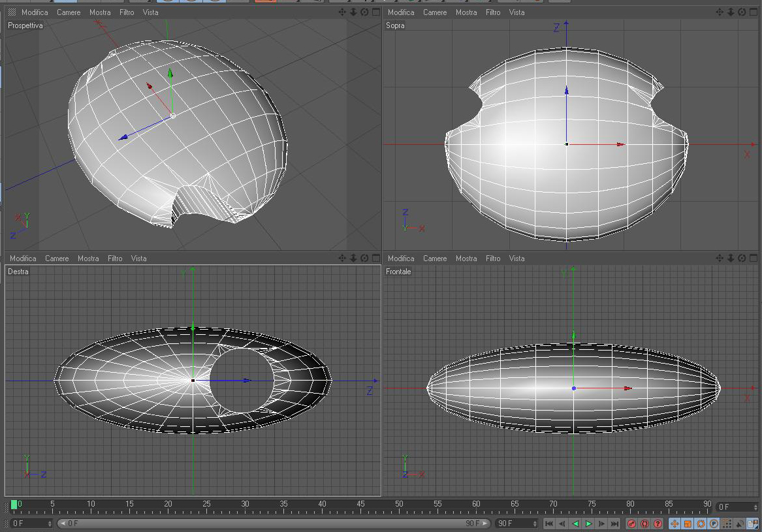The width and height of the screenshot is (762, 532).
Task: Click the dolly zoom icon in Sopra view
Action: [731, 12]
